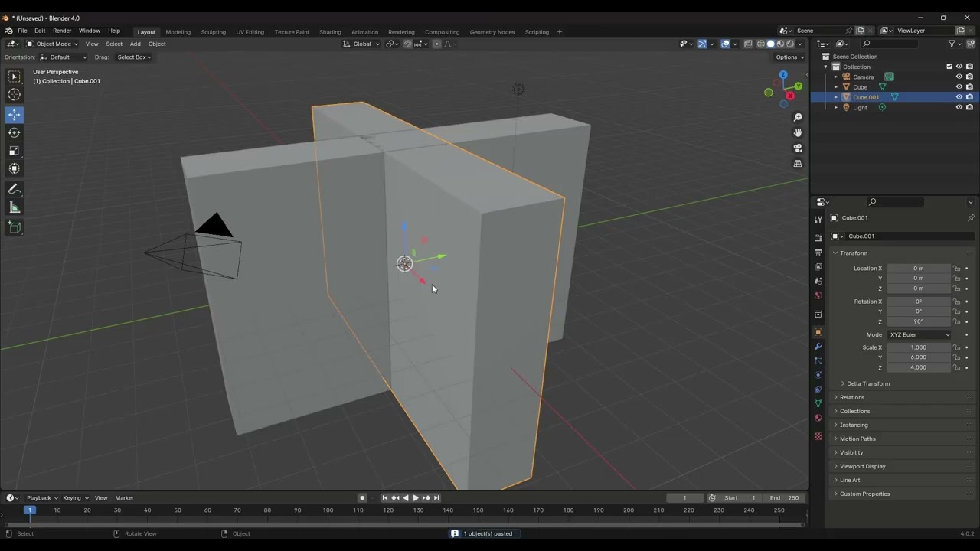Open the Global orientation dropdown
This screenshot has height=551, width=980.
pyautogui.click(x=361, y=44)
